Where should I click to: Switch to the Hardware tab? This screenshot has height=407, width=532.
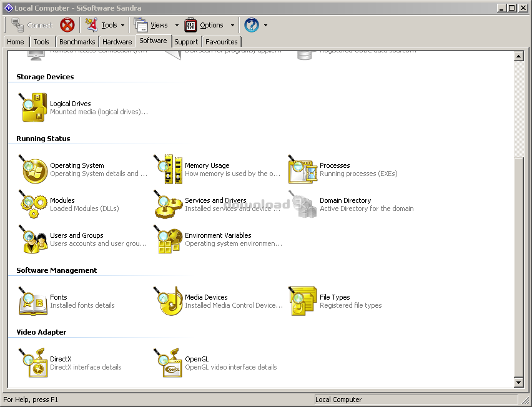117,42
